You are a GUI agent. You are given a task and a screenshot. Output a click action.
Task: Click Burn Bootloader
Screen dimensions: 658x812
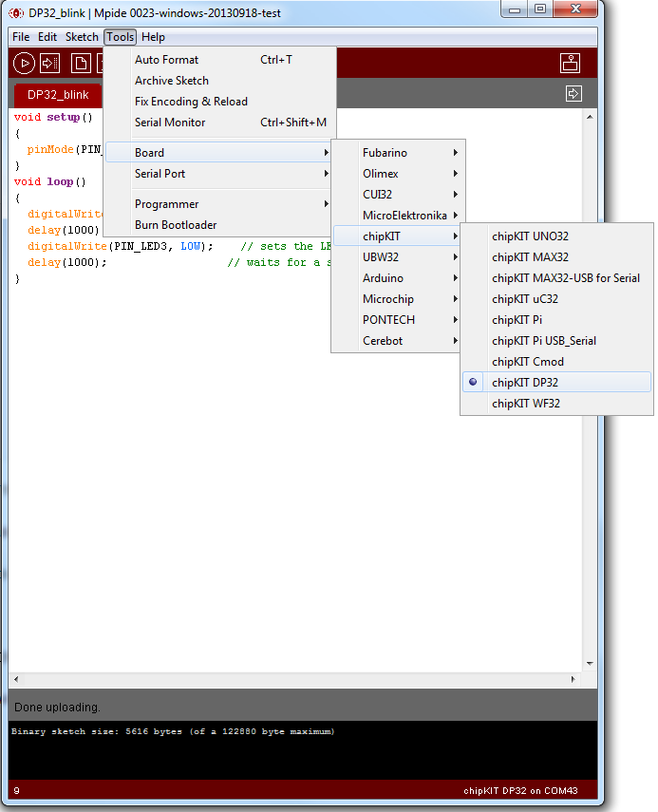(x=176, y=225)
